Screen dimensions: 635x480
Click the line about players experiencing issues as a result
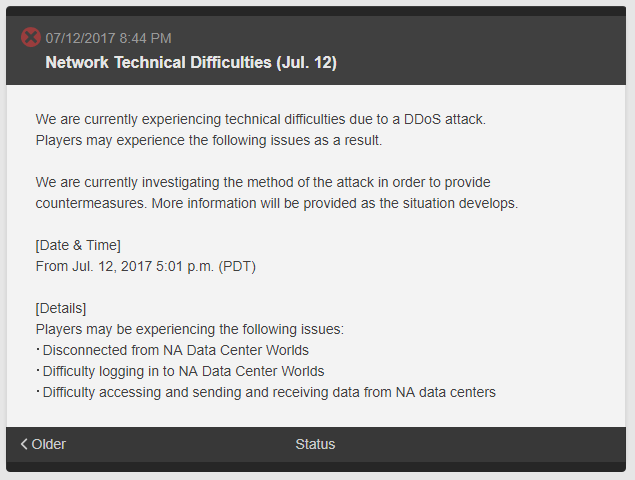[208, 140]
